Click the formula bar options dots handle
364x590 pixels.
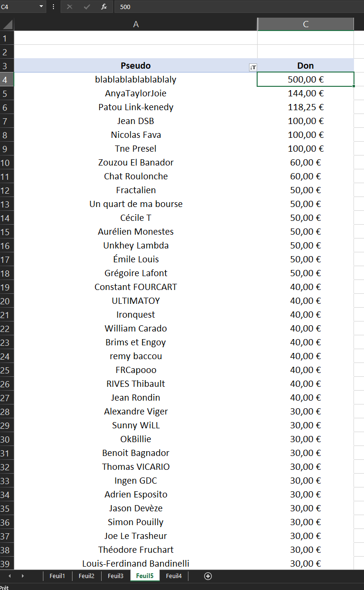[53, 7]
